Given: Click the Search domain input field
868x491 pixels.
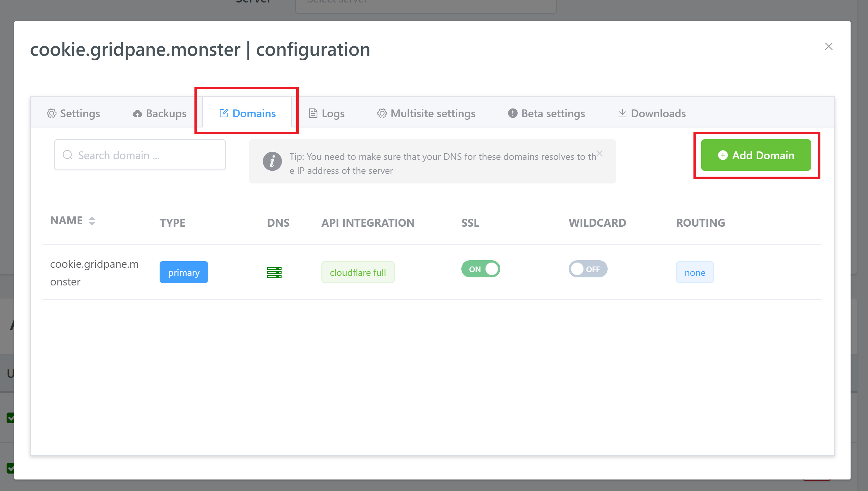Looking at the screenshot, I should 139,155.
